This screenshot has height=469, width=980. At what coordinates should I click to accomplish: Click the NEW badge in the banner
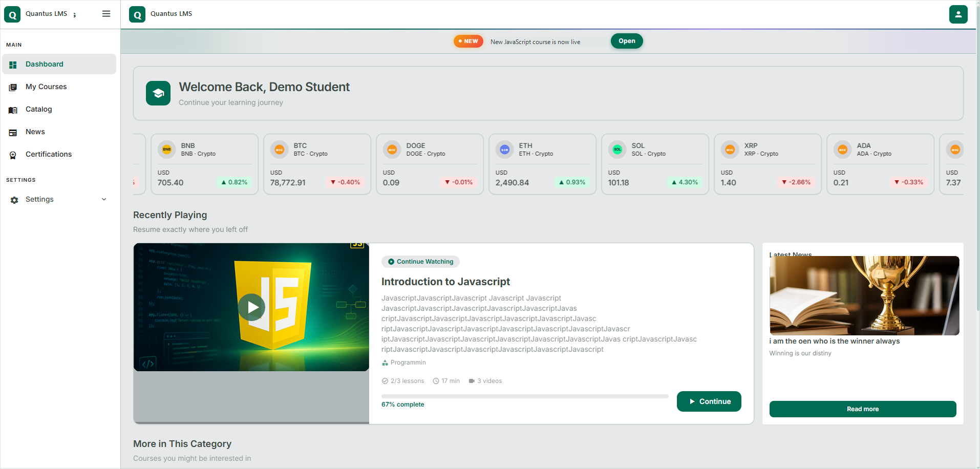coord(468,41)
